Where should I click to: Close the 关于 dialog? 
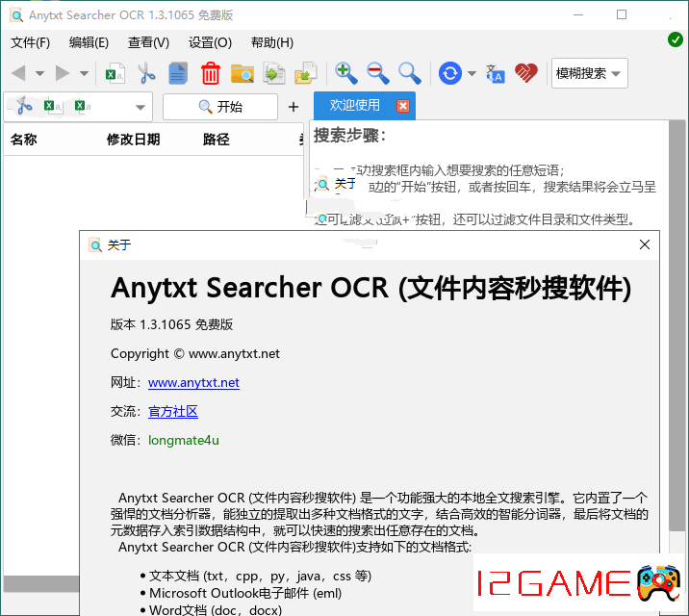click(645, 244)
